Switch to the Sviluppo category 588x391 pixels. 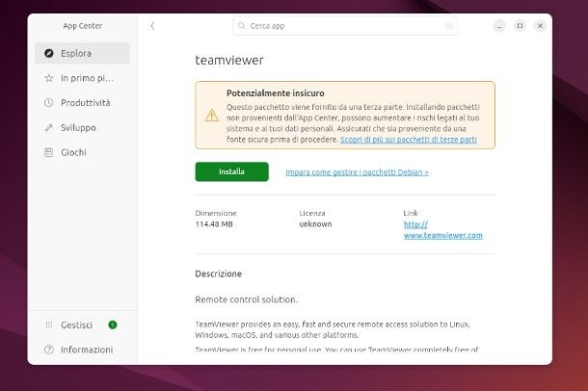coord(78,128)
